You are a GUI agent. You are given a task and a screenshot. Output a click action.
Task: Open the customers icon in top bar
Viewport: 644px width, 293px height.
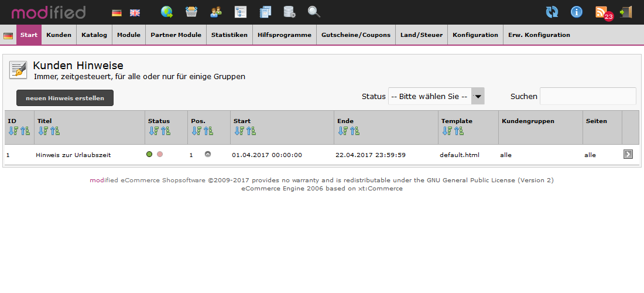[216, 12]
